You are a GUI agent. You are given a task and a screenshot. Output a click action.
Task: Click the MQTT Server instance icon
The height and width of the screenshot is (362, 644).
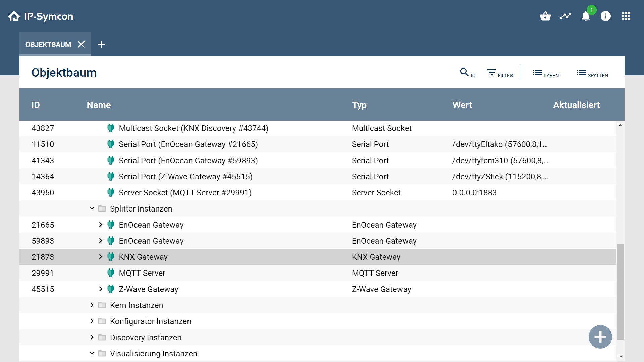111,273
